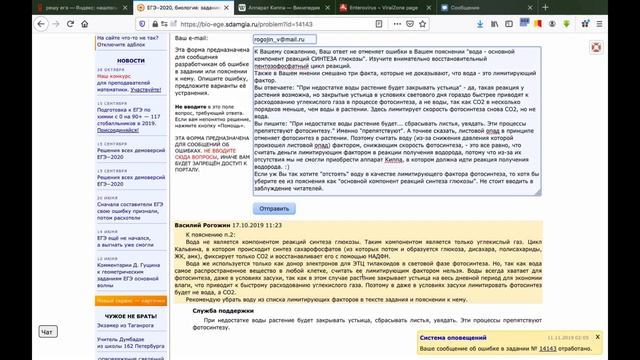Viewport: 640px width, 360px height.
Task: Click the Firefox account avatar icon
Action: point(552,24)
